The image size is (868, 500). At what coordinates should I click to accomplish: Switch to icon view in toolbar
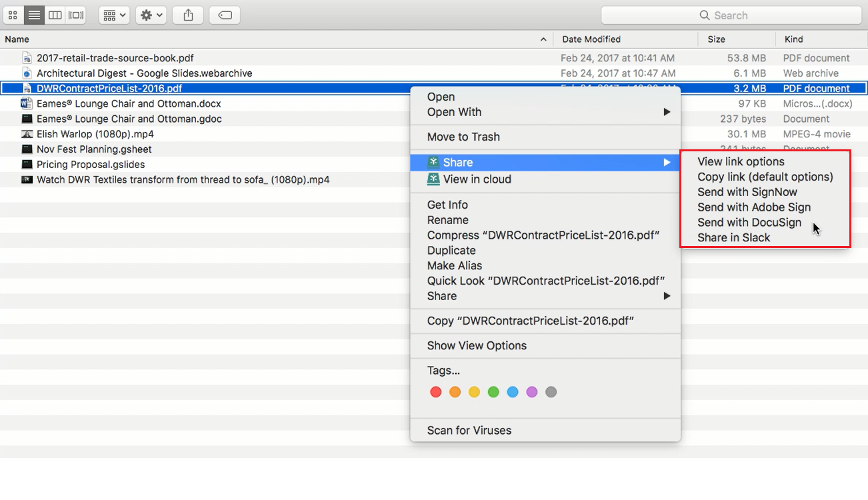click(13, 15)
